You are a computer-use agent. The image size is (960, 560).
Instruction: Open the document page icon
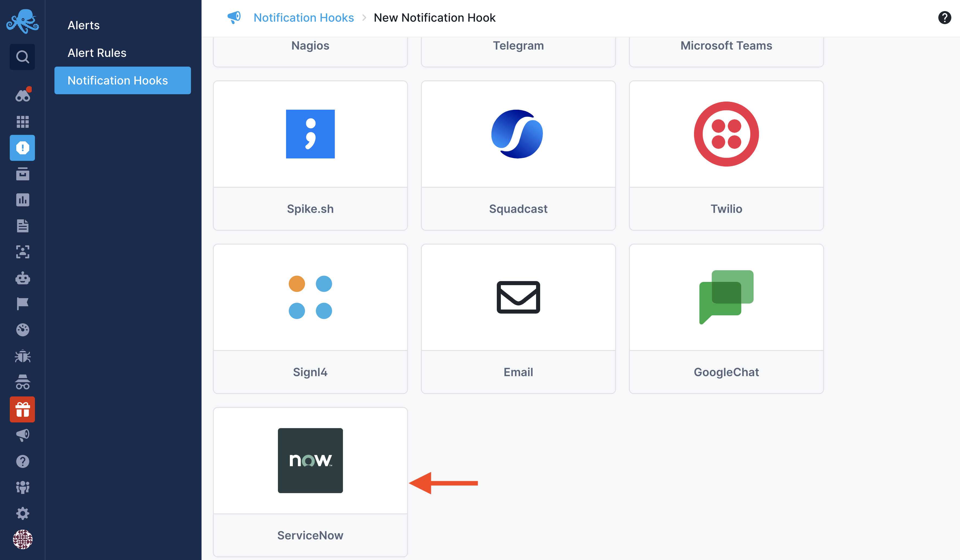pyautogui.click(x=22, y=226)
